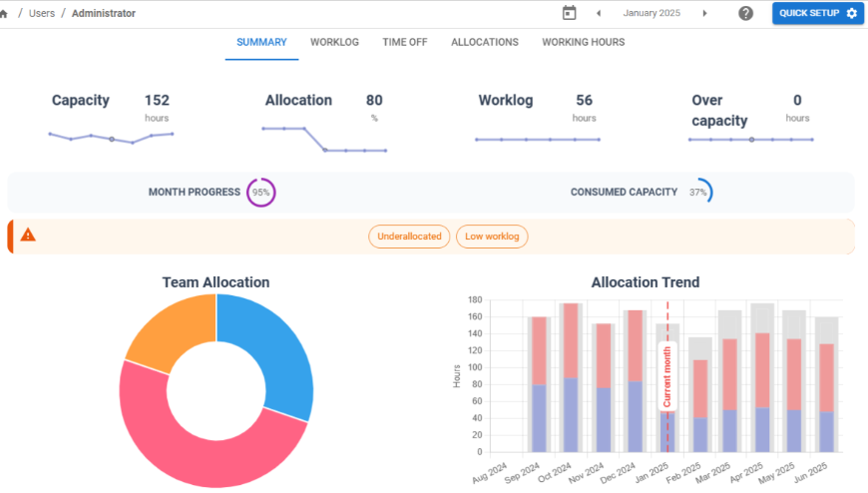Viewport: 868px width, 493px height.
Task: Open the Time Off tab
Action: point(405,43)
